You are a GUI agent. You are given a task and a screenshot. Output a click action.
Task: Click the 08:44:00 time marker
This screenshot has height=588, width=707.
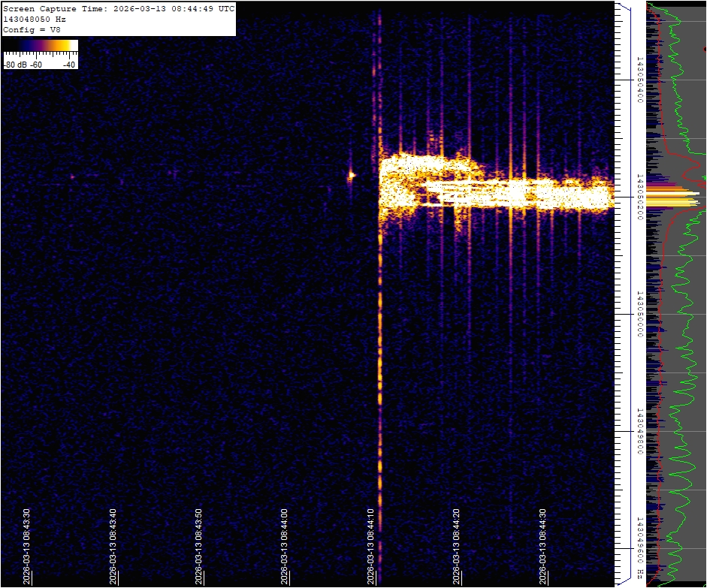[x=286, y=545]
